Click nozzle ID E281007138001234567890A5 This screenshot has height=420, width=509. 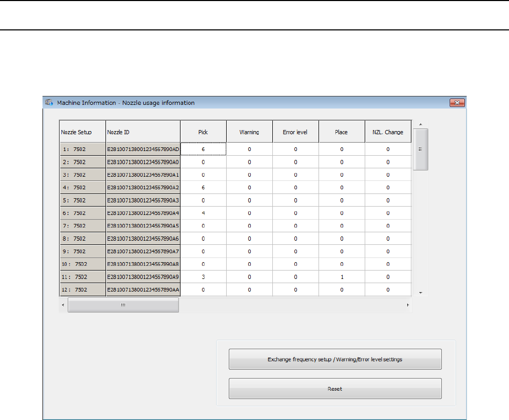(143, 225)
